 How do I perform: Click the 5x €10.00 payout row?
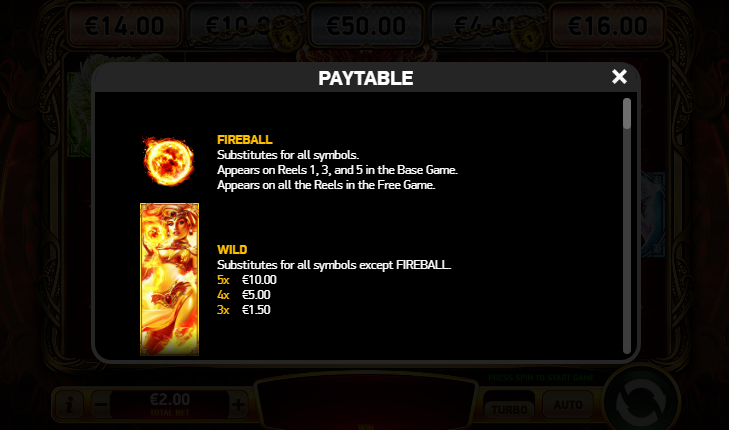tap(247, 280)
